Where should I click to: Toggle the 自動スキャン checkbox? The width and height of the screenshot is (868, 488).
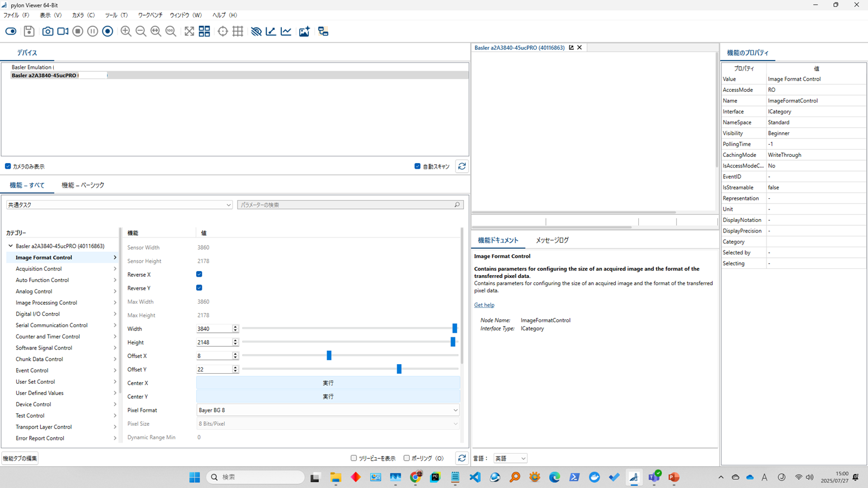(417, 166)
